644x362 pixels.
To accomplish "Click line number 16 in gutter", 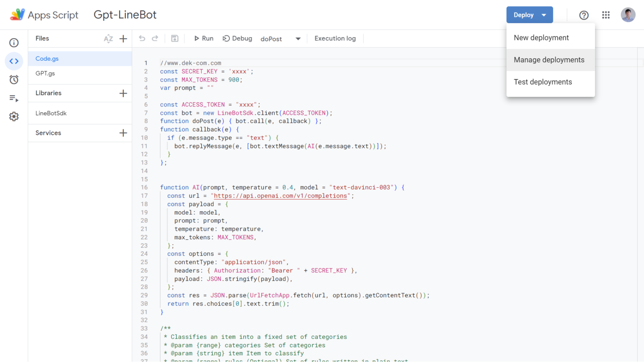I will [144, 187].
